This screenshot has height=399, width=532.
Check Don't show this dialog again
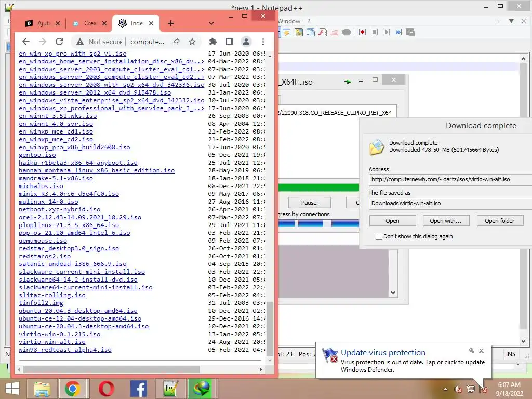pyautogui.click(x=379, y=236)
